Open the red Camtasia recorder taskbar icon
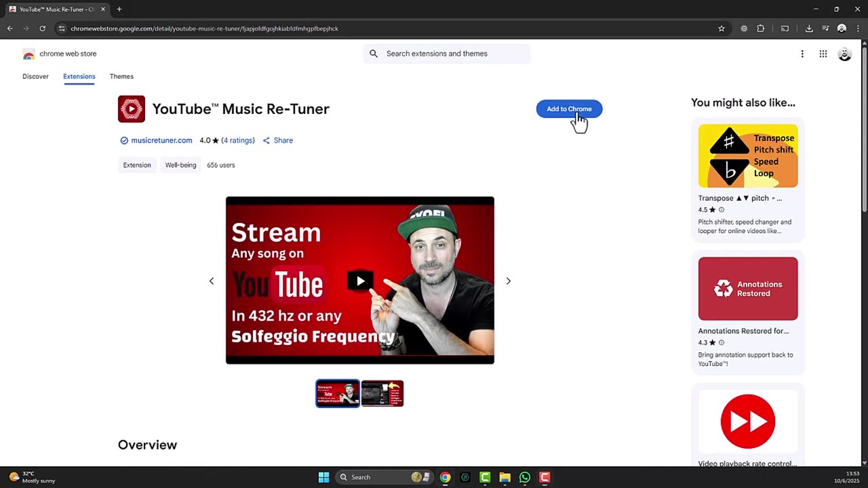The width and height of the screenshot is (868, 488). (x=545, y=477)
